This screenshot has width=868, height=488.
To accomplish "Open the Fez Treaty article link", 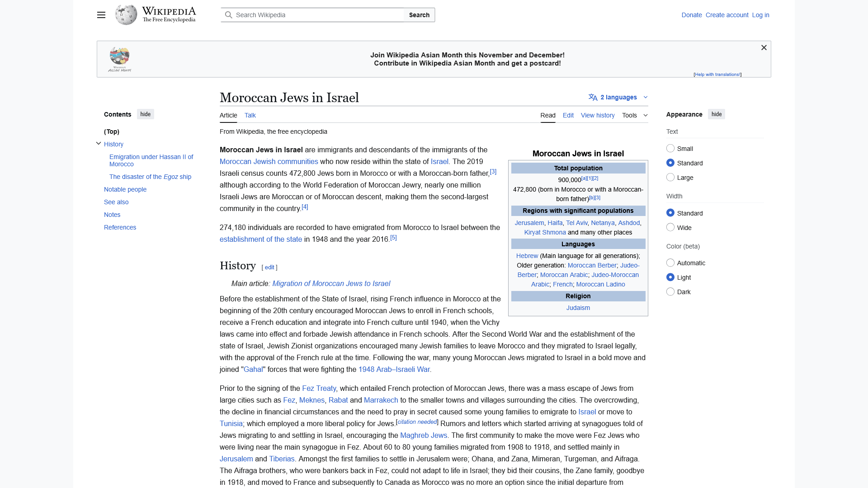I will 319,388.
